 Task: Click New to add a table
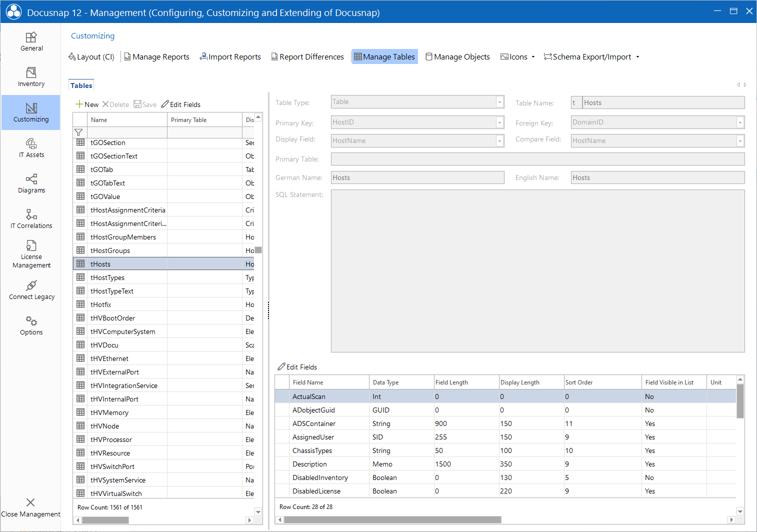pyautogui.click(x=87, y=104)
